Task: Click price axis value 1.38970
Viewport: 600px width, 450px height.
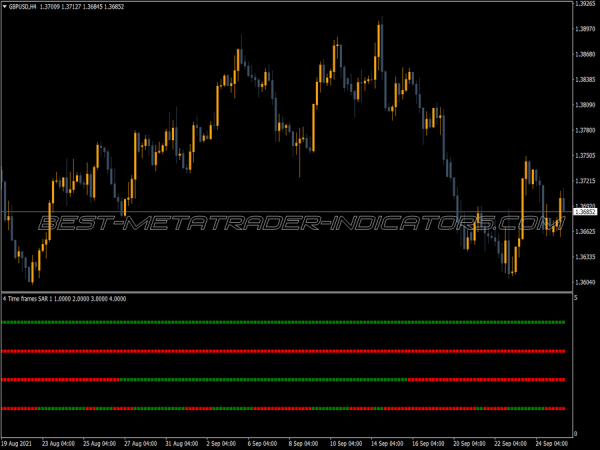Action: [x=585, y=29]
